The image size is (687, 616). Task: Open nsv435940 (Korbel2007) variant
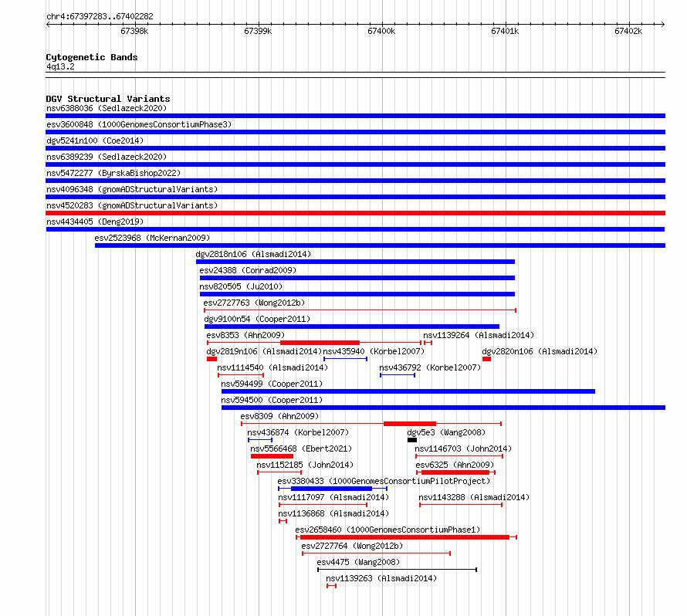(x=374, y=351)
